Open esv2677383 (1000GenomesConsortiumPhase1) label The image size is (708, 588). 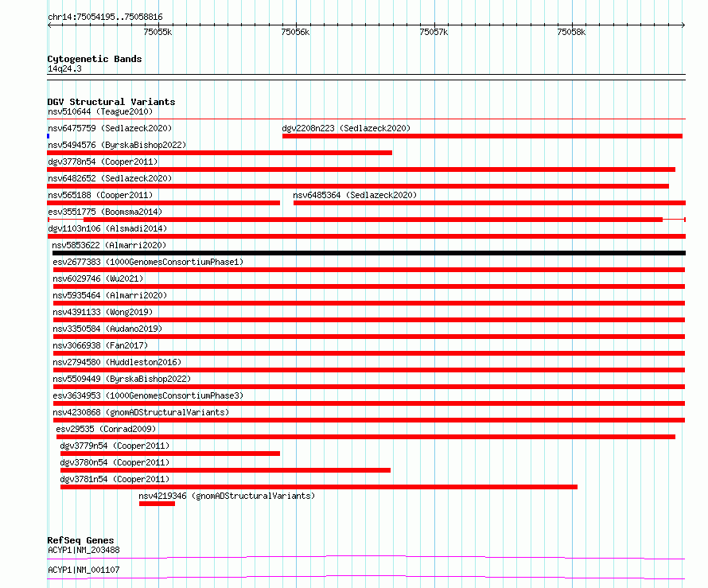(x=148, y=262)
